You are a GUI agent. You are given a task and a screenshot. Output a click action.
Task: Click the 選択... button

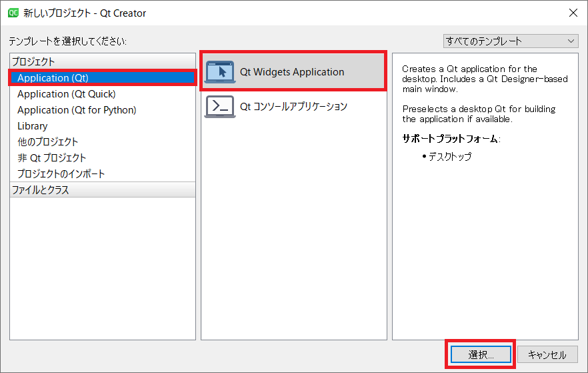(481, 354)
